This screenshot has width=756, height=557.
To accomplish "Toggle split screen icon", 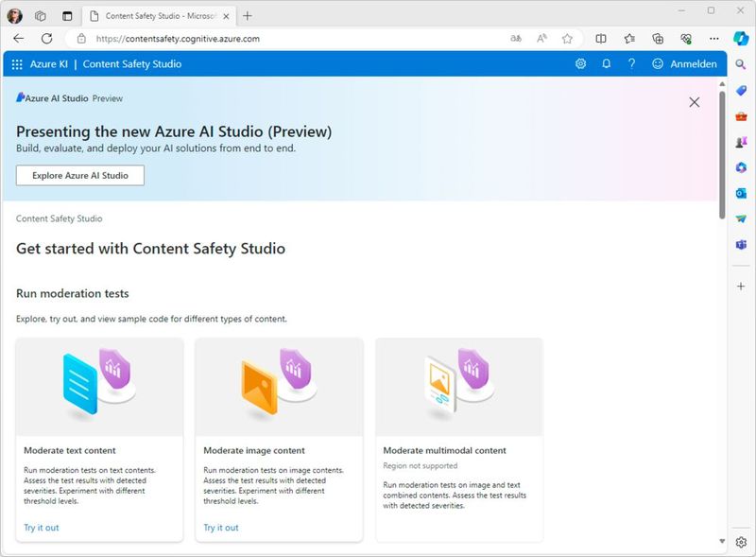I will (601, 39).
